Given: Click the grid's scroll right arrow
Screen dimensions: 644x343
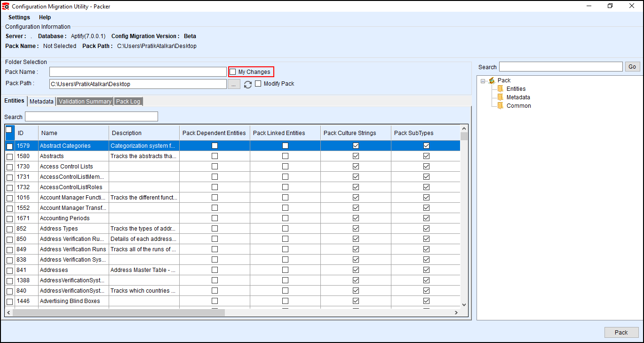Looking at the screenshot, I should click(x=456, y=313).
